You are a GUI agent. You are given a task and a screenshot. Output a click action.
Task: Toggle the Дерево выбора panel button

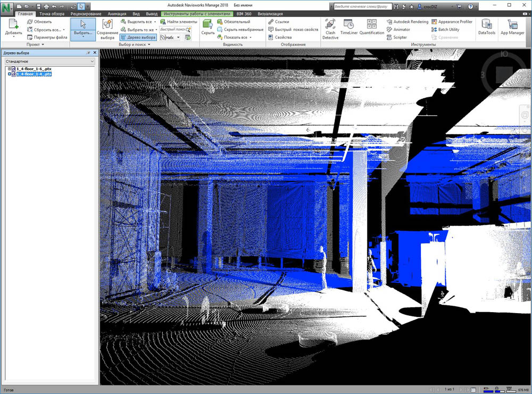point(138,37)
